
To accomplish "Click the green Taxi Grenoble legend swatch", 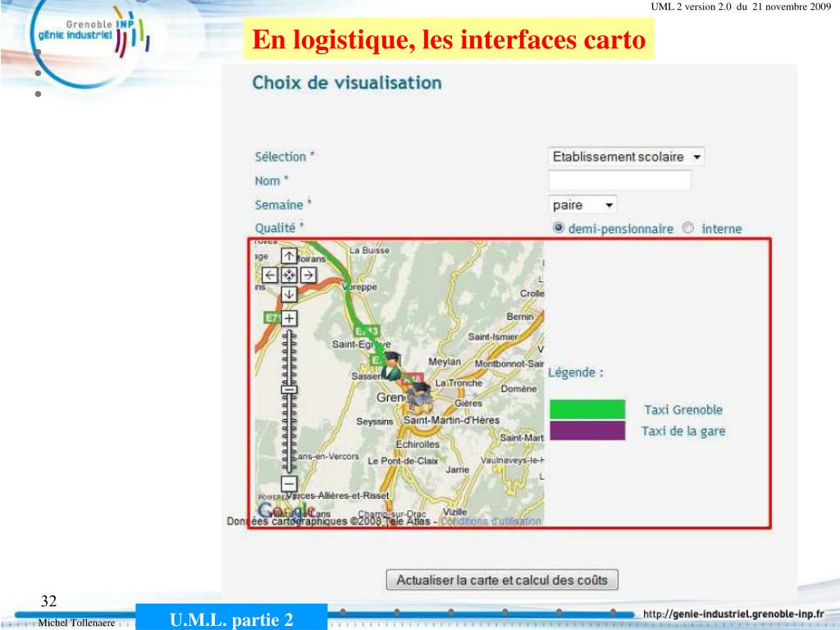I will point(587,409).
